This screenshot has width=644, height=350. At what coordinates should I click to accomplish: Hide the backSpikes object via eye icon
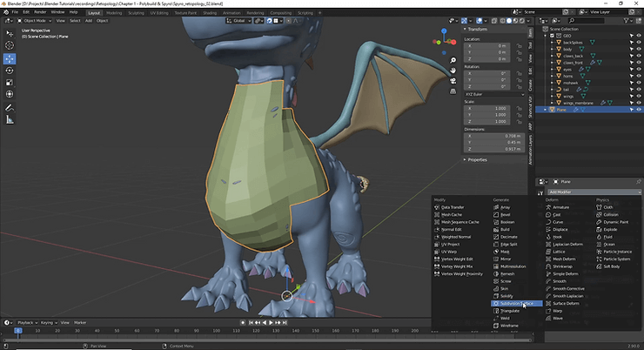[x=639, y=43]
